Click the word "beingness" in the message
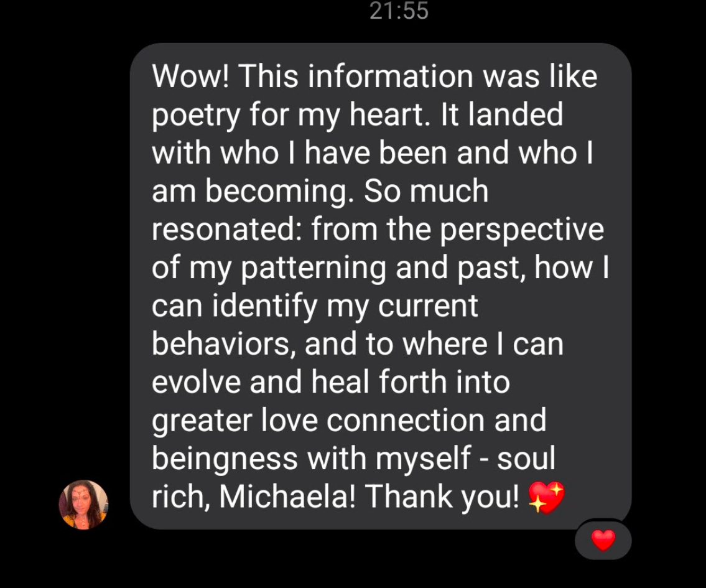The image size is (706, 588). (225, 459)
